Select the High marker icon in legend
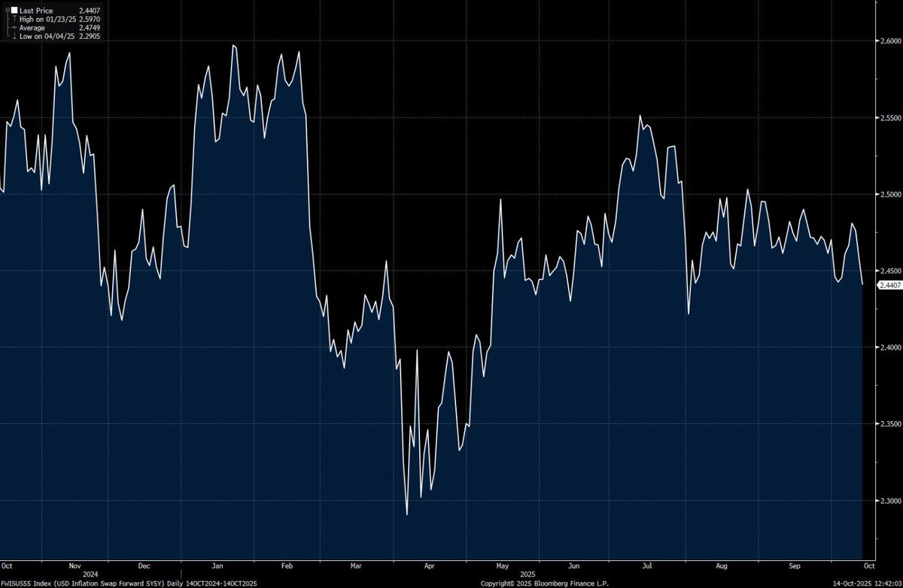903x588 pixels. (x=14, y=19)
